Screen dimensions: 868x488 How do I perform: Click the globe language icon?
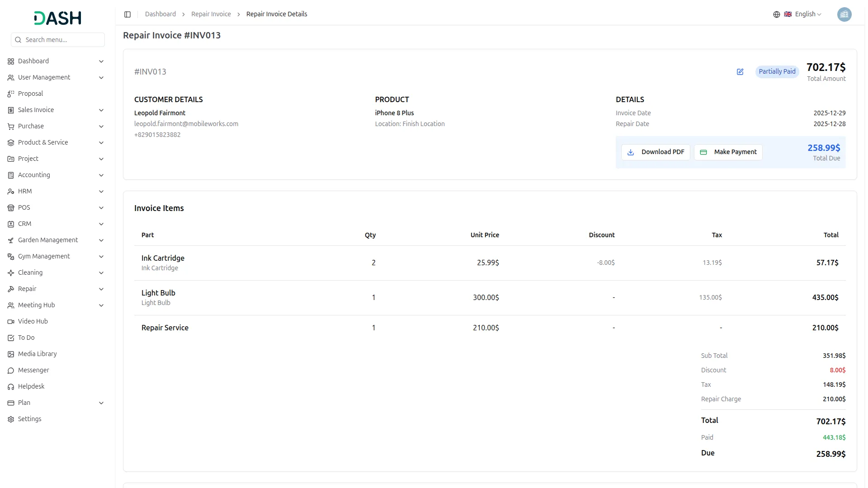(x=777, y=14)
